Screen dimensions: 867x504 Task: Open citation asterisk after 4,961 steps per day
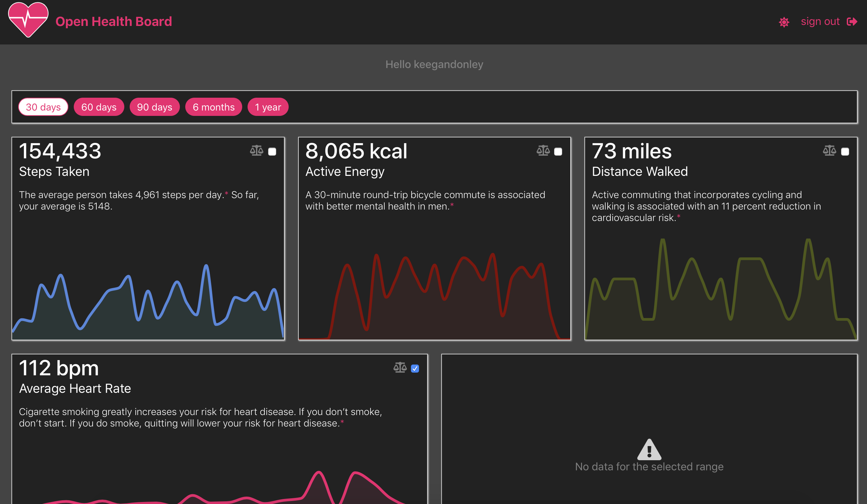226,193
